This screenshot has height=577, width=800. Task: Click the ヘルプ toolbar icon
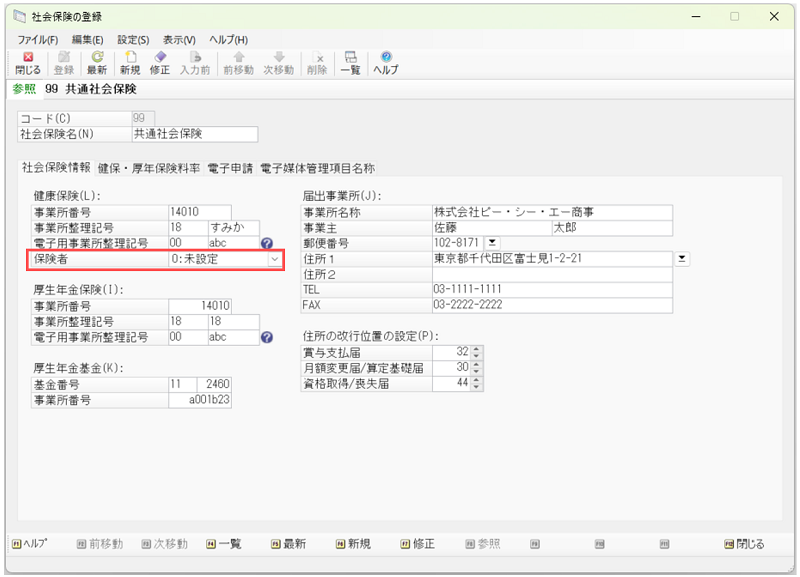coord(386,63)
